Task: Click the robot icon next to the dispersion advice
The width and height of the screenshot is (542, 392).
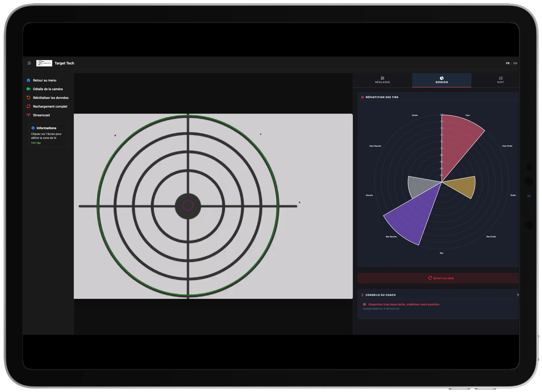Action: coord(364,304)
